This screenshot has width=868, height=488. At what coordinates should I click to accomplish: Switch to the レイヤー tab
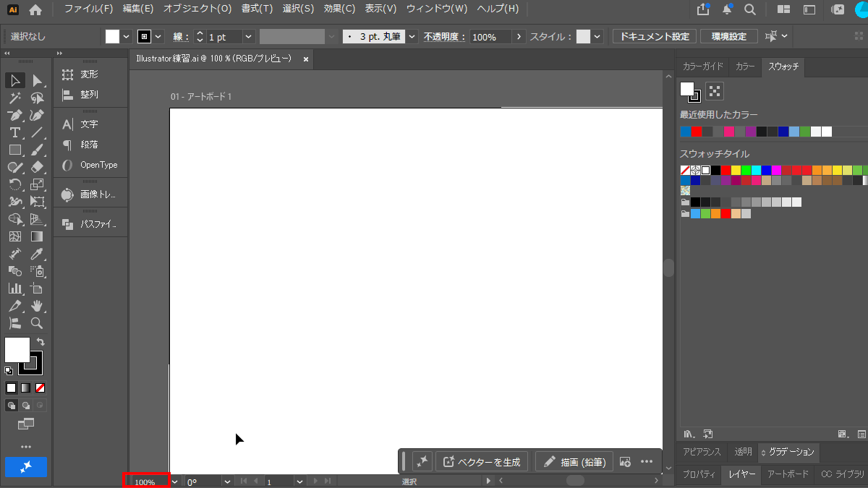pos(742,474)
